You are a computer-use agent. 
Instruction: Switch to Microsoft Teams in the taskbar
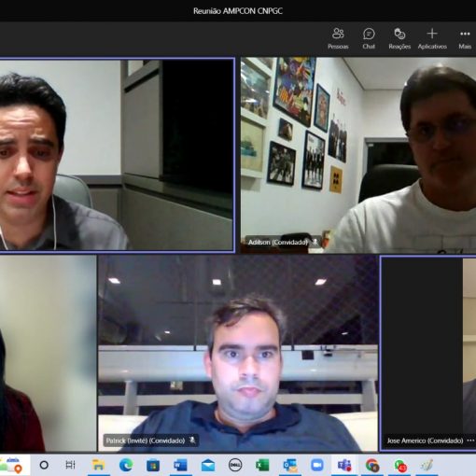tap(344, 465)
